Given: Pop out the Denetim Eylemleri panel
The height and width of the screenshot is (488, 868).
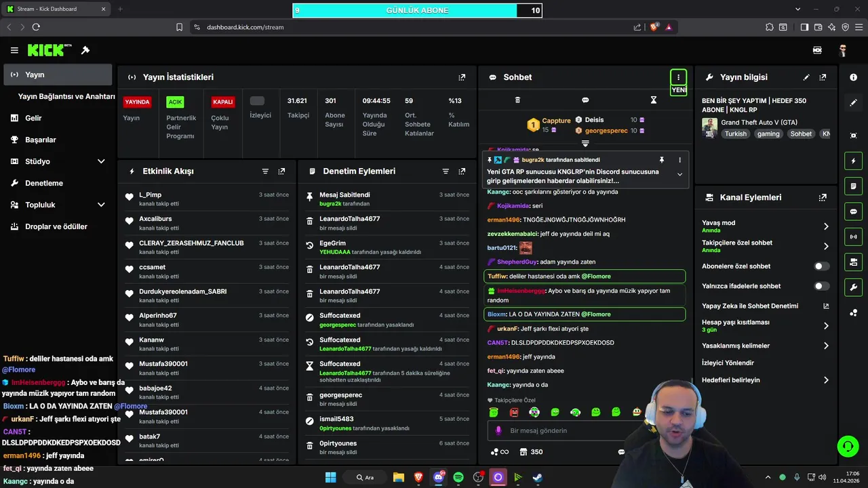Looking at the screenshot, I should 462,171.
